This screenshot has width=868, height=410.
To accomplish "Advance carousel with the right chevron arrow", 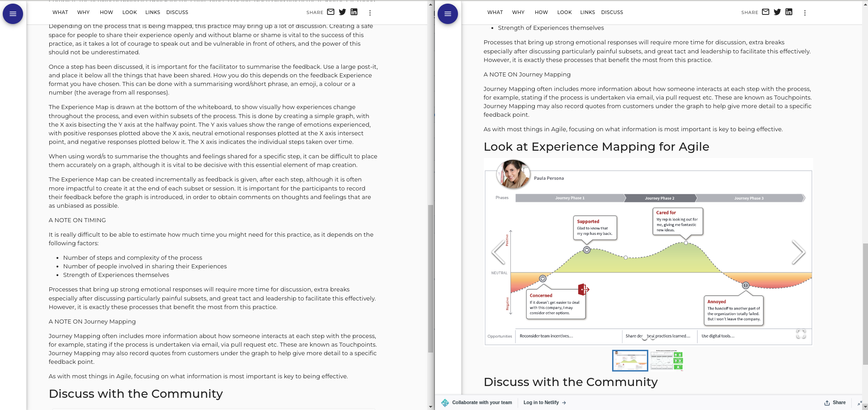I will click(799, 253).
